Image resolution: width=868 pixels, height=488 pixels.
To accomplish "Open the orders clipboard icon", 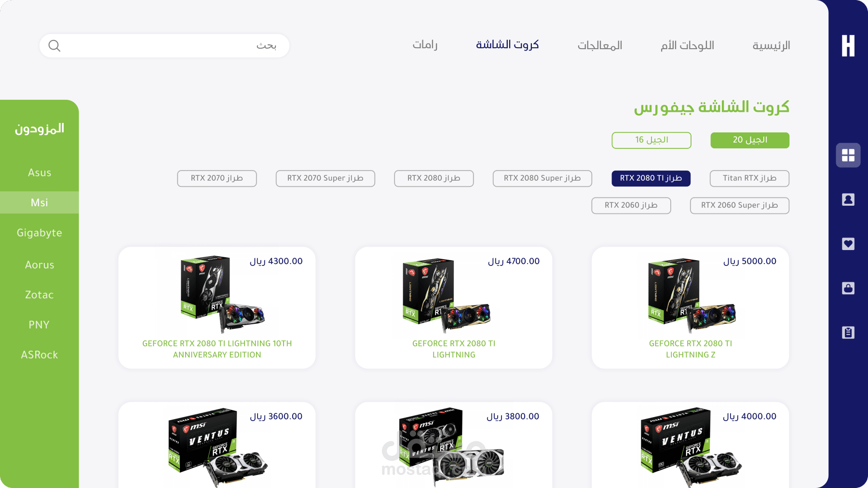I will point(848,332).
